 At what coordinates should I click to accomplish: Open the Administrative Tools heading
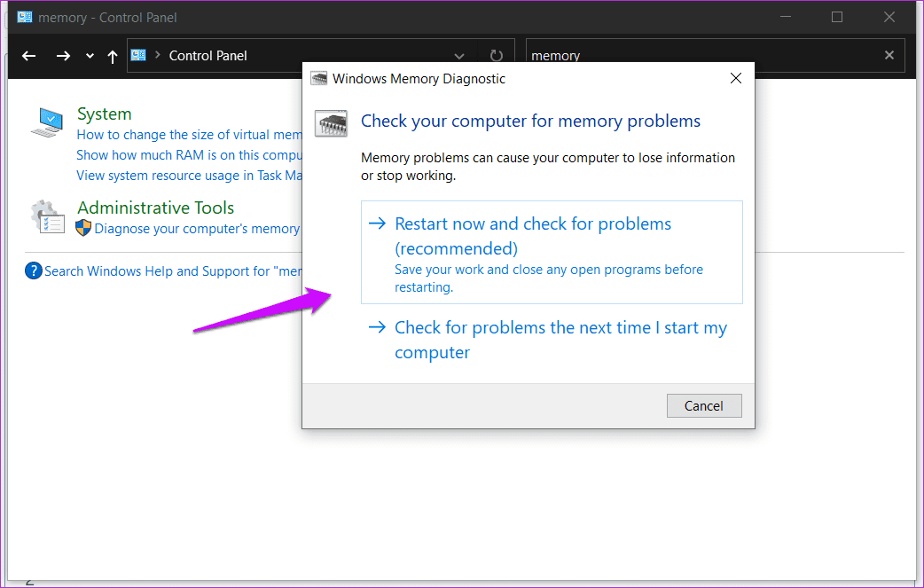155,208
